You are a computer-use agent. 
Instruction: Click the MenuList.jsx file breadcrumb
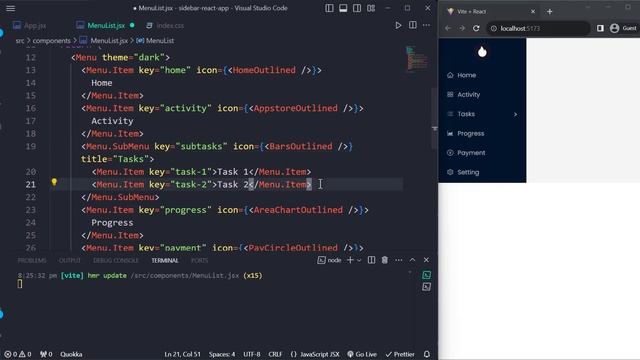pos(104,41)
